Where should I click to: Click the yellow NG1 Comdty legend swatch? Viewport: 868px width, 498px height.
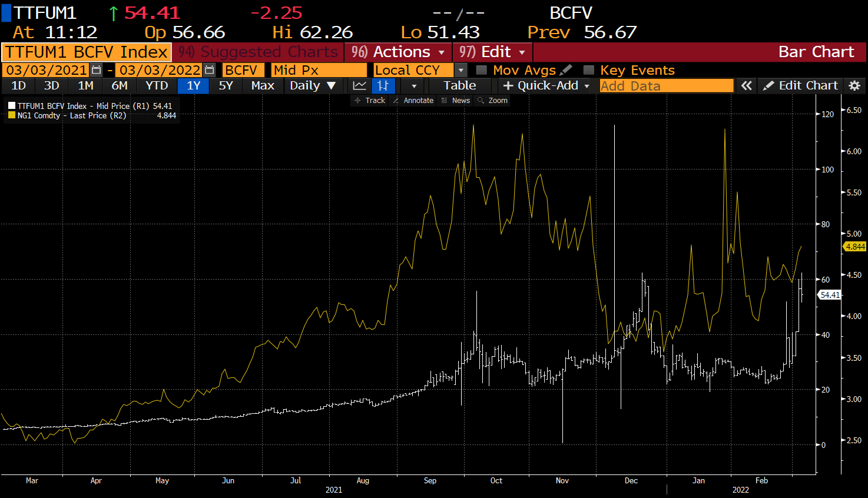(x=12, y=116)
